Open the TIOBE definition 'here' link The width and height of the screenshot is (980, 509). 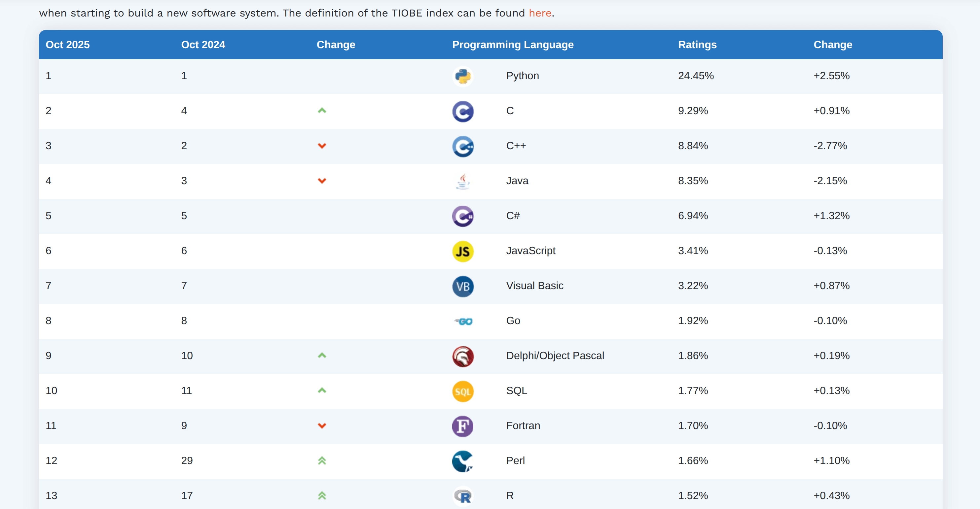pyautogui.click(x=539, y=13)
